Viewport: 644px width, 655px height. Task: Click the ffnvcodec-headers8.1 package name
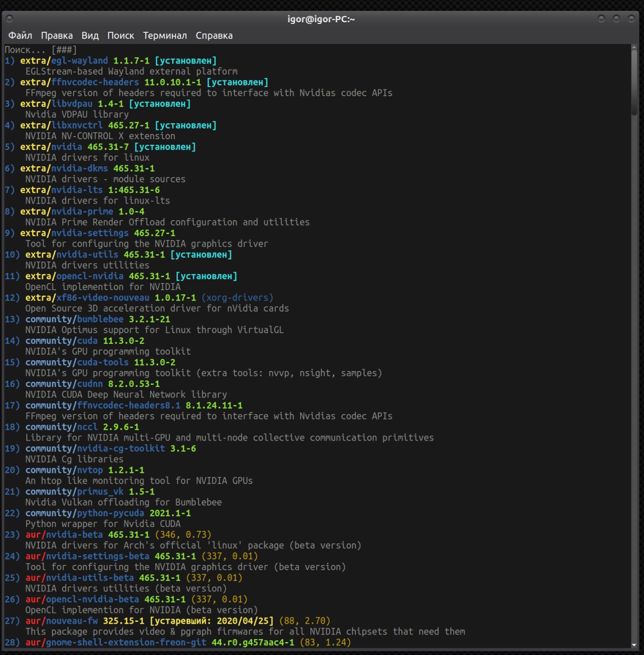point(129,405)
